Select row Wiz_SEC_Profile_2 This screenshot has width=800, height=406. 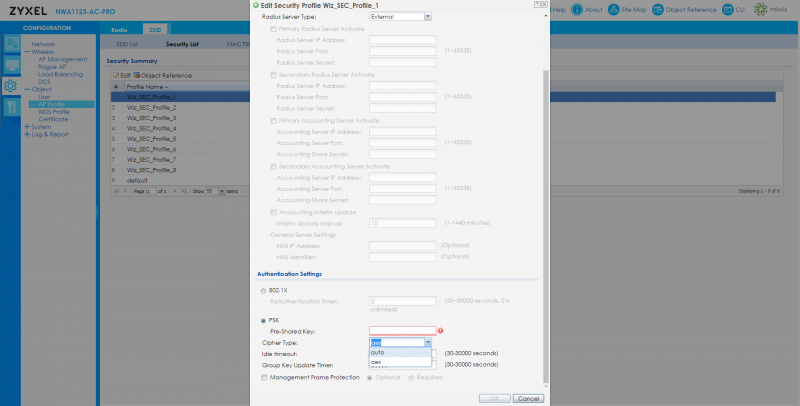443,108
